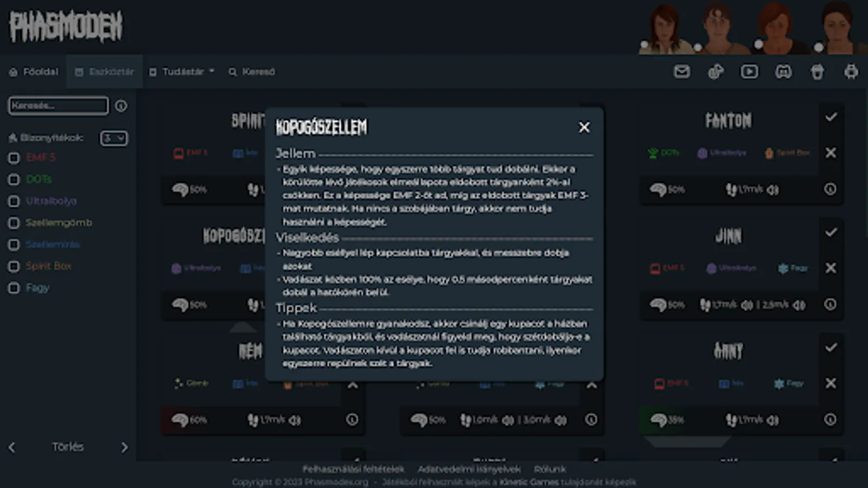
Task: Play the 1.0m/s speed sound icon
Action: (508, 420)
